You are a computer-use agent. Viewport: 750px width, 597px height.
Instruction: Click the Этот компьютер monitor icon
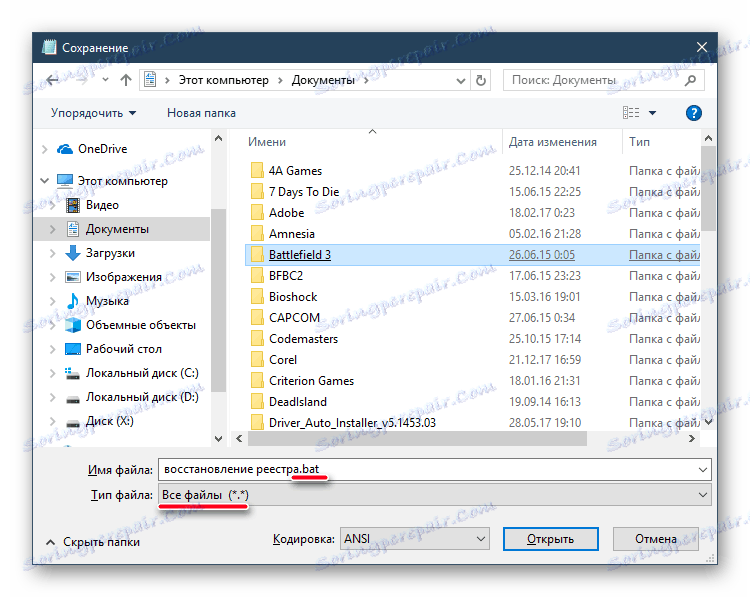point(65,181)
